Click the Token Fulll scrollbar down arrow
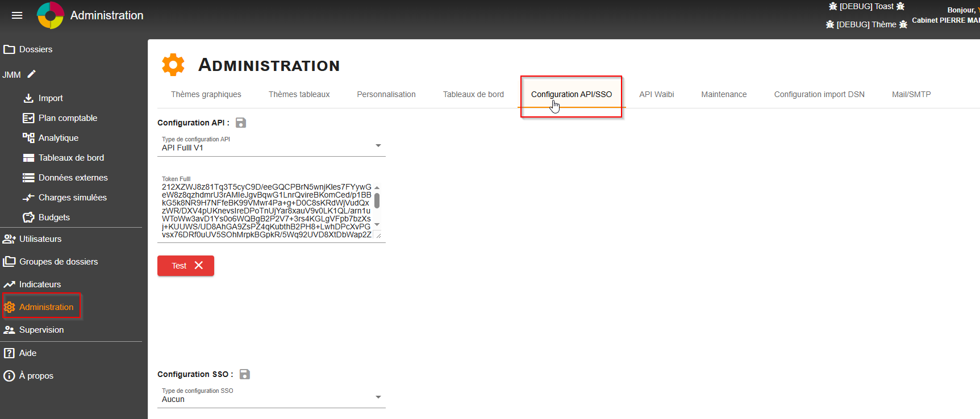This screenshot has height=419, width=980. [377, 225]
